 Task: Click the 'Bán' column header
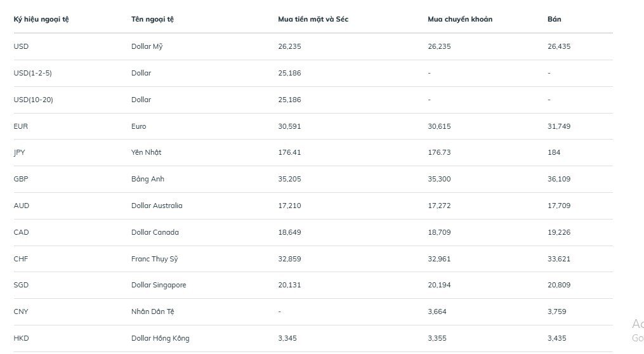(x=554, y=19)
